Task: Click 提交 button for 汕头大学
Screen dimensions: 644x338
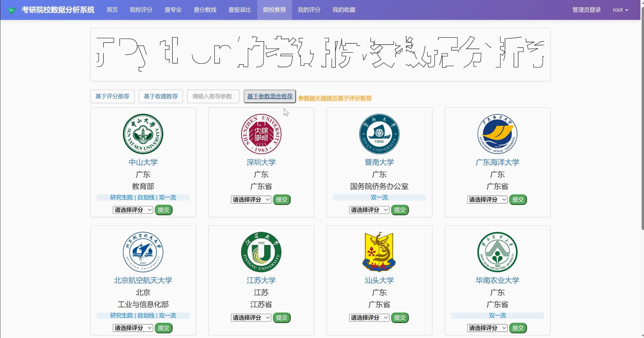Action: (x=400, y=318)
